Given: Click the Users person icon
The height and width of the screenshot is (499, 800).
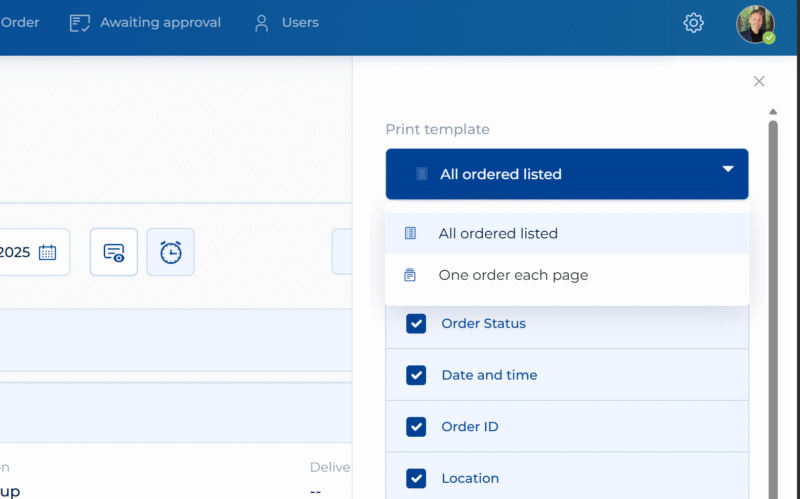Looking at the screenshot, I should [x=261, y=23].
